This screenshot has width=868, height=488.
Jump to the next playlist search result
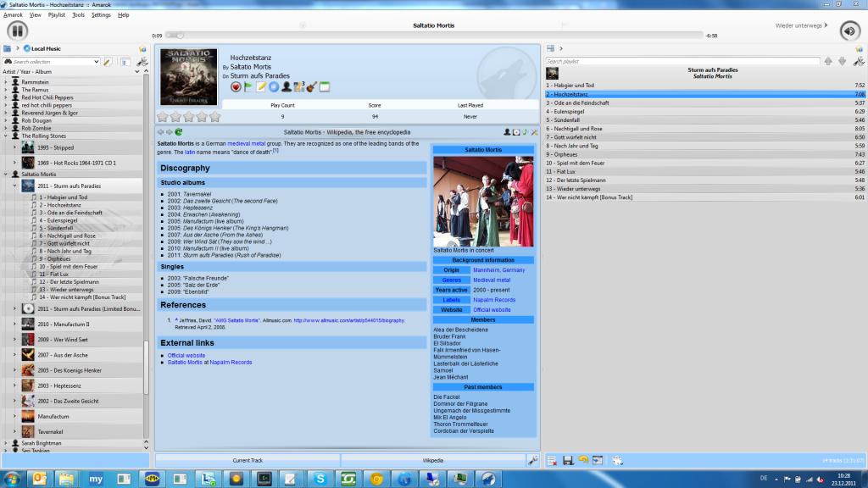click(842, 61)
